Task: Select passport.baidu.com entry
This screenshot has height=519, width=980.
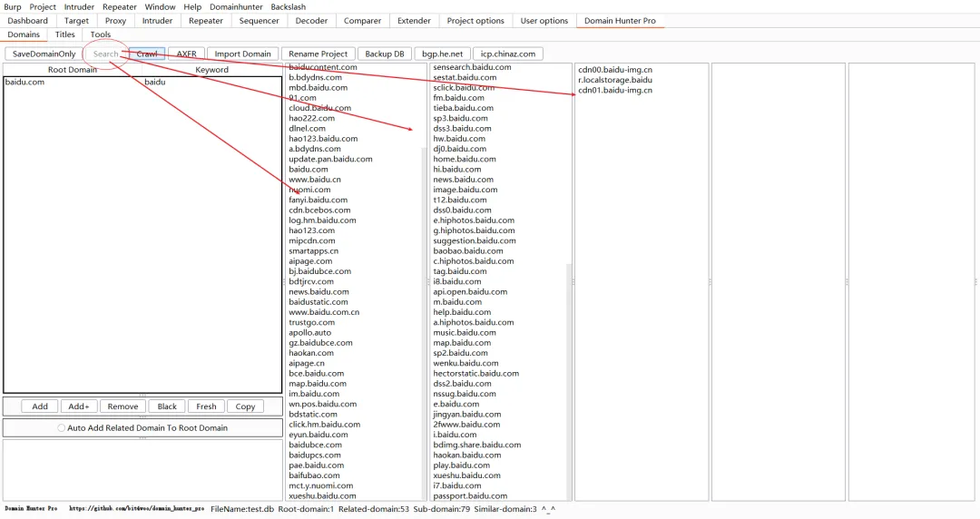Action: [470, 496]
